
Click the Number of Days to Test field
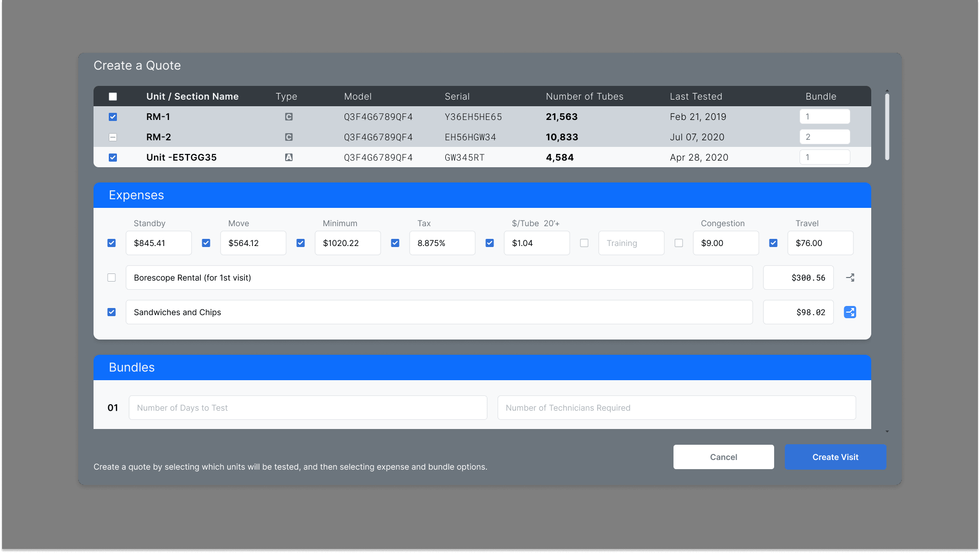(308, 408)
